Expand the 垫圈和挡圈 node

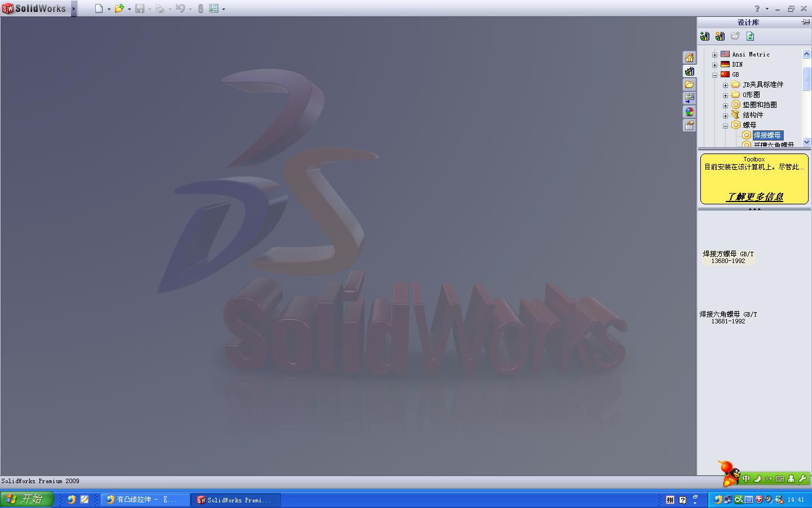[725, 106]
